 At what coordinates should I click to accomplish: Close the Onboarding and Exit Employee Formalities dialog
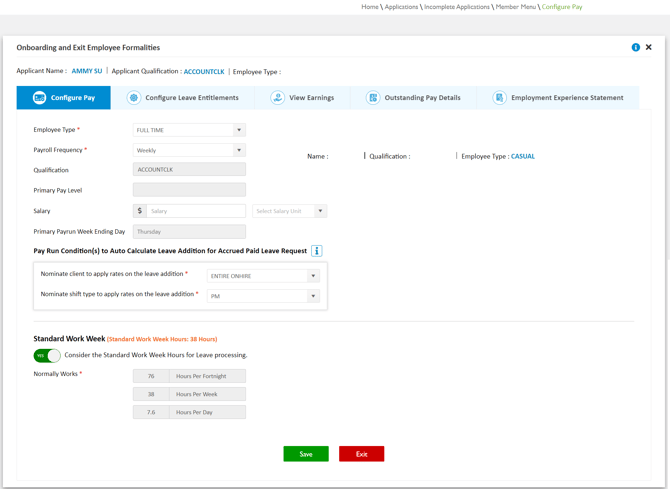[x=648, y=47]
